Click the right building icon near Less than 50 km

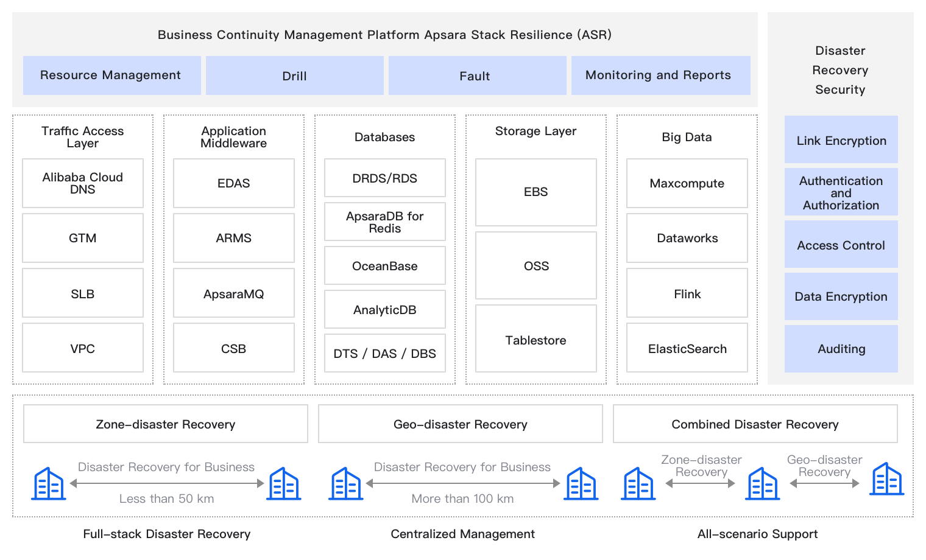coord(283,484)
